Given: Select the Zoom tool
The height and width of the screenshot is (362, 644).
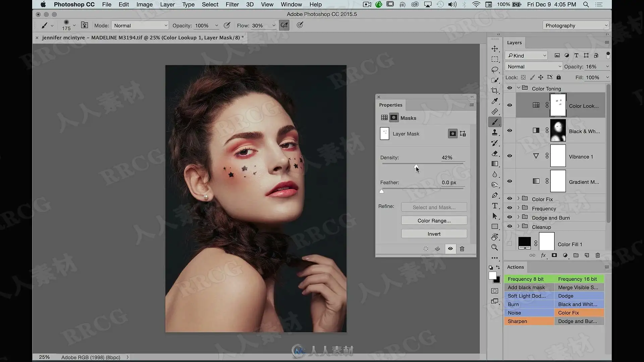Looking at the screenshot, I should pyautogui.click(x=495, y=248).
